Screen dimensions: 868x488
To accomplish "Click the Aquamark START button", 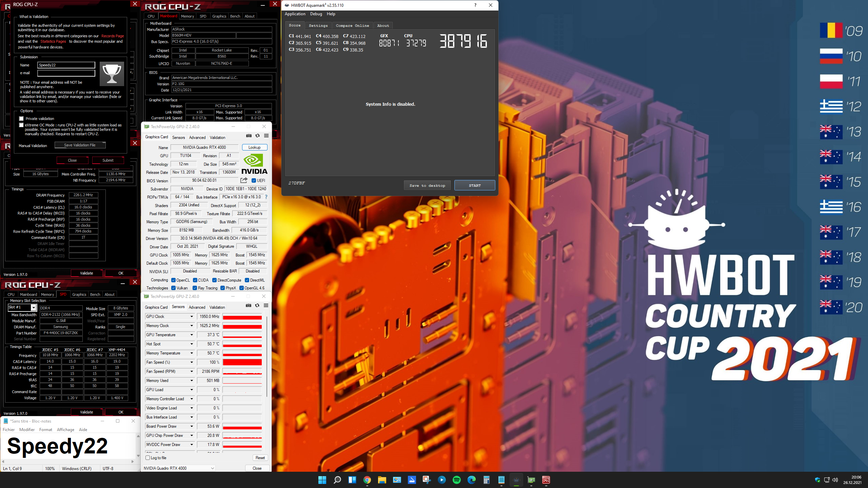I will [x=475, y=185].
